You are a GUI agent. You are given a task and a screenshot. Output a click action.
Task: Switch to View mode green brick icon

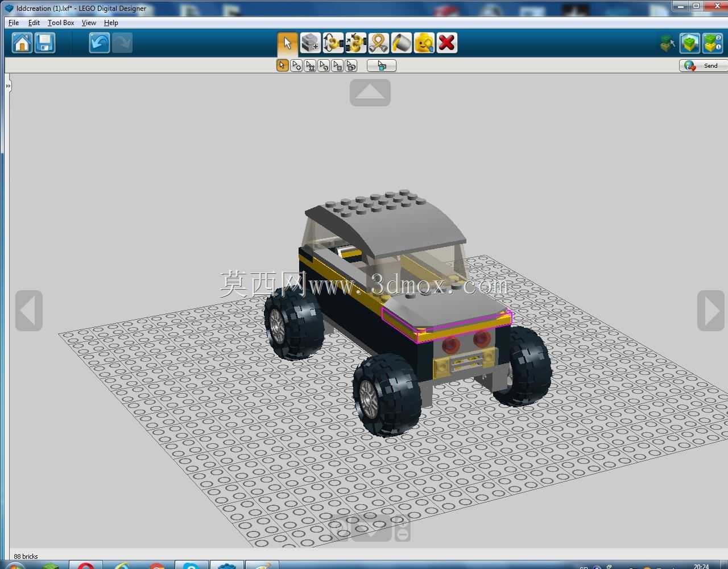[689, 43]
